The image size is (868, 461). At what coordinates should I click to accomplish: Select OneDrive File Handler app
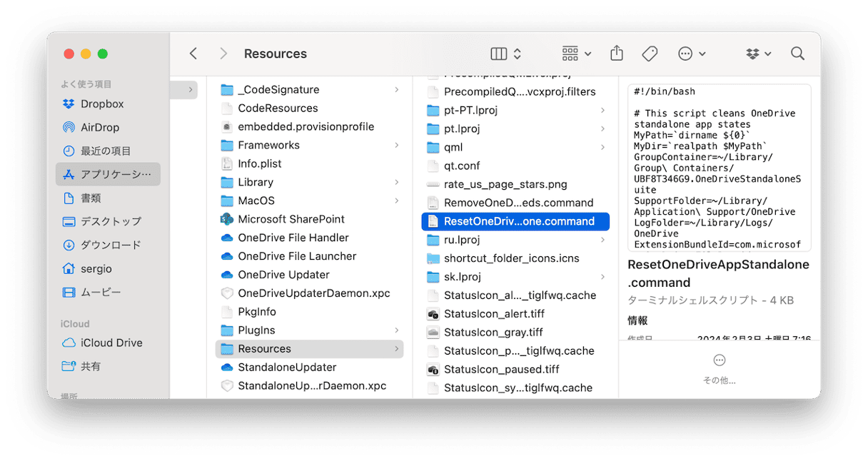(x=309, y=238)
